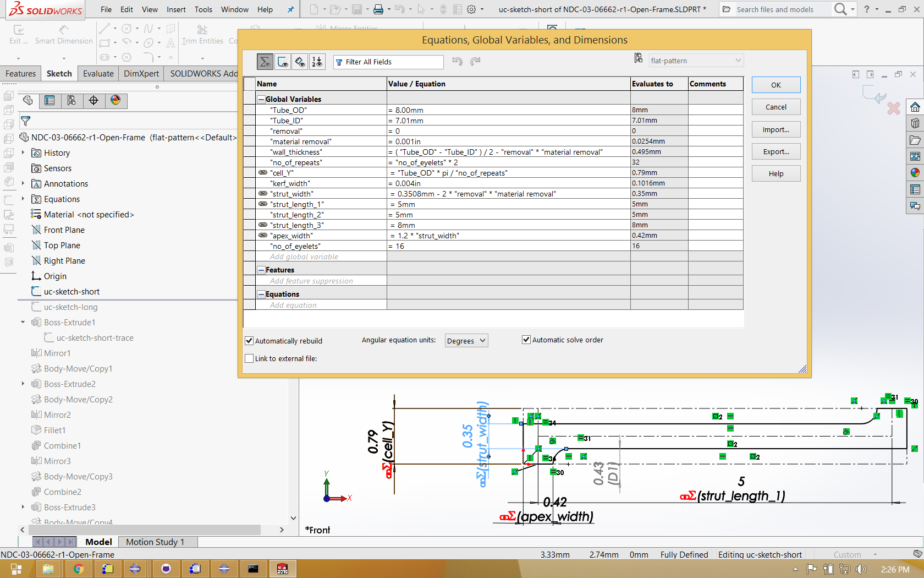Image resolution: width=924 pixels, height=578 pixels.
Task: Toggle the Automatically rebuild checkbox
Action: (249, 341)
